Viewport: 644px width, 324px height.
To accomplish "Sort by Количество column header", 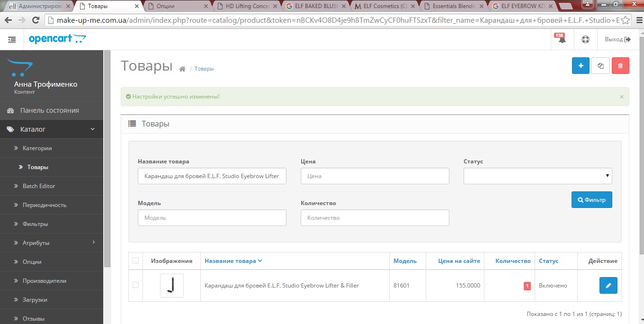I will coord(513,261).
